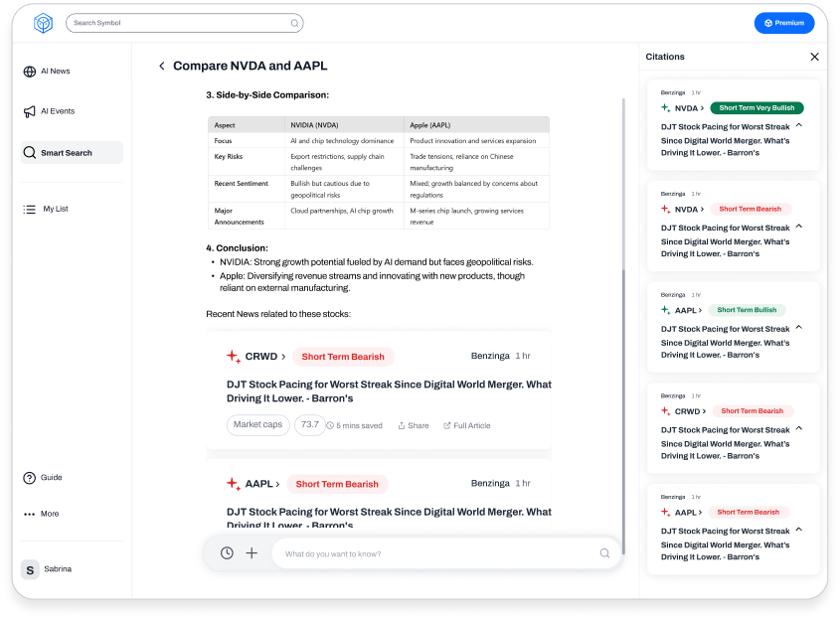840x620 pixels.
Task: Click the Short Term Bearish tag on AAPL news card
Action: click(x=337, y=484)
